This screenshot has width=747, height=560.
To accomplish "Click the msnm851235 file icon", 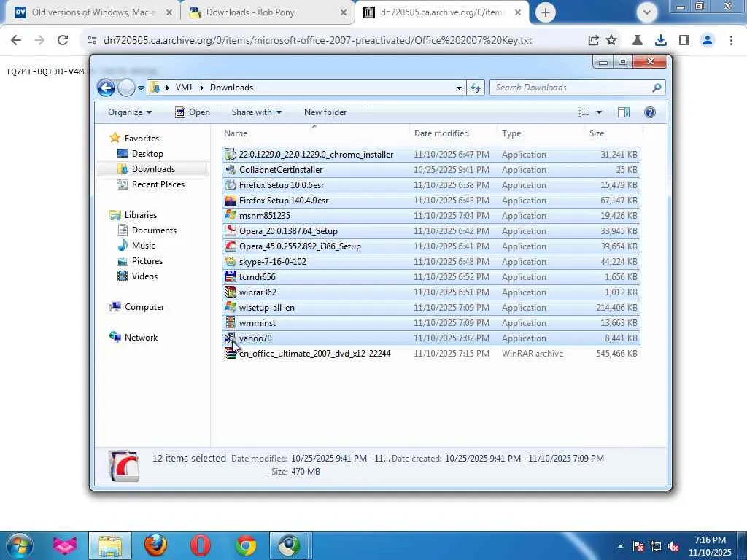I will point(231,215).
